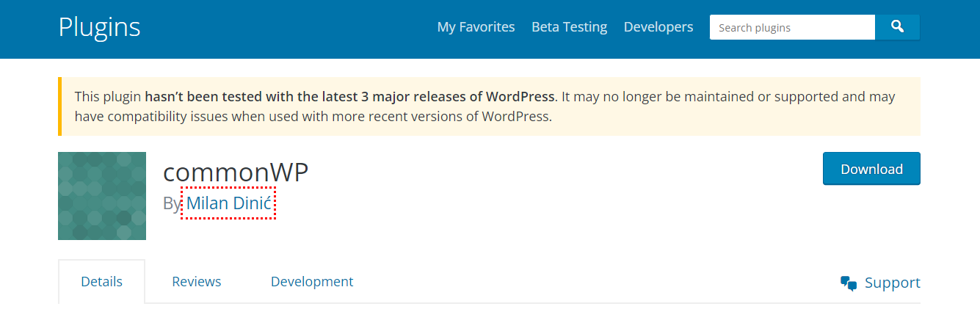This screenshot has height=334, width=980.
Task: Switch to the Development tab
Action: coord(312,281)
